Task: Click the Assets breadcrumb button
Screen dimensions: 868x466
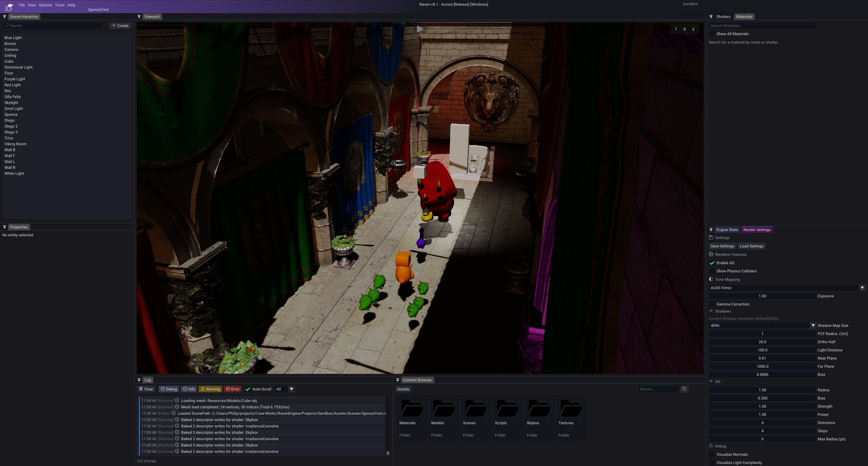Action: pyautogui.click(x=403, y=389)
